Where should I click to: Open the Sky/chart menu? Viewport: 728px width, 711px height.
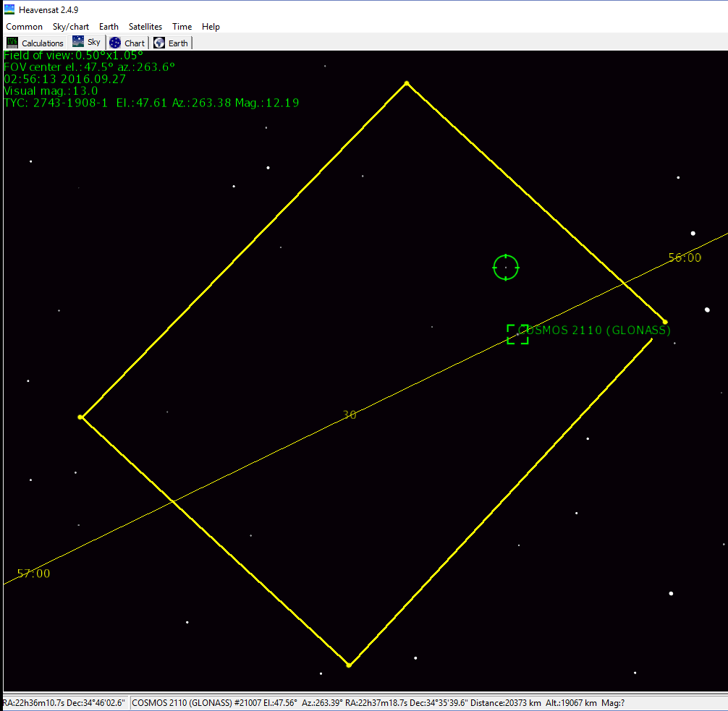(71, 27)
